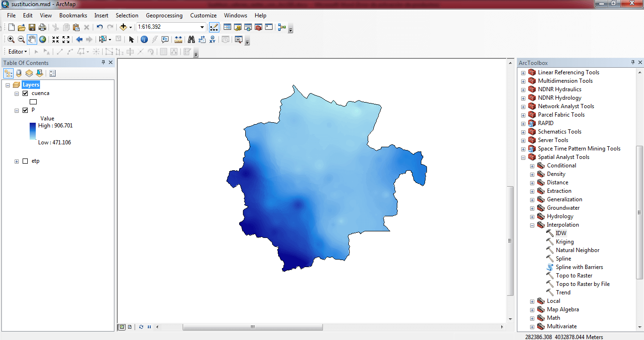Enable the etp layer checkbox
The image size is (644, 340).
point(25,161)
